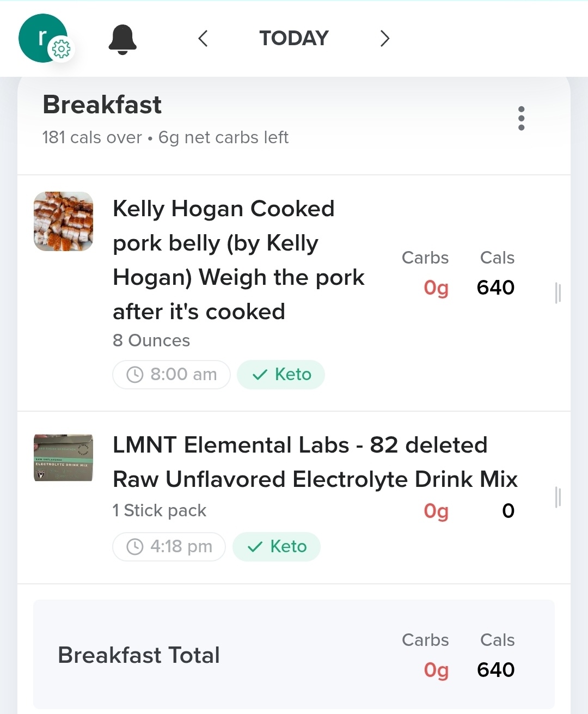Grab the LMNT entry drag handle
Image resolution: width=588 pixels, height=714 pixels.
558,497
